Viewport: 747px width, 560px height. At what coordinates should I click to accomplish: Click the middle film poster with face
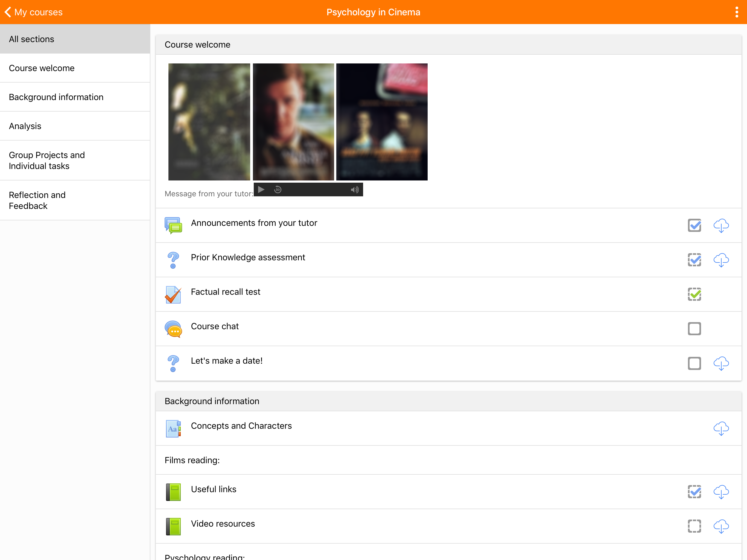[x=293, y=122]
